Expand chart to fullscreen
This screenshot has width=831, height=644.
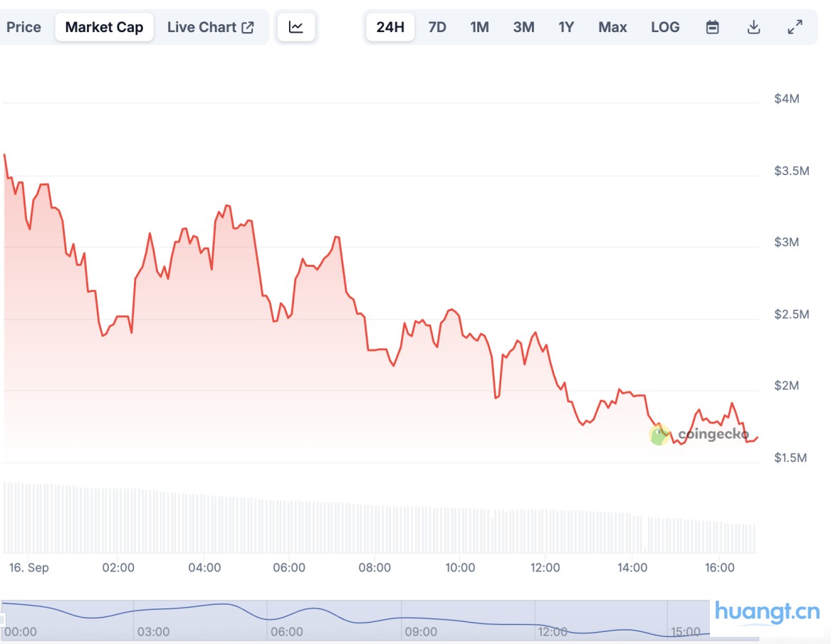point(795,27)
